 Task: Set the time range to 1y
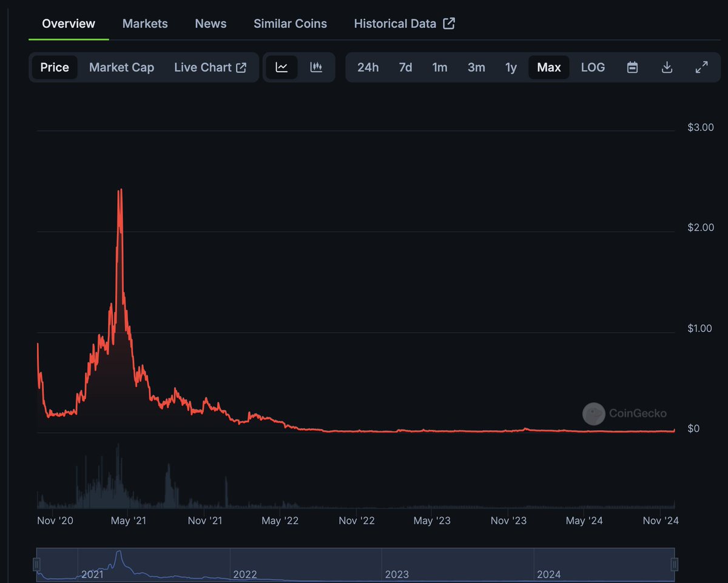click(511, 67)
